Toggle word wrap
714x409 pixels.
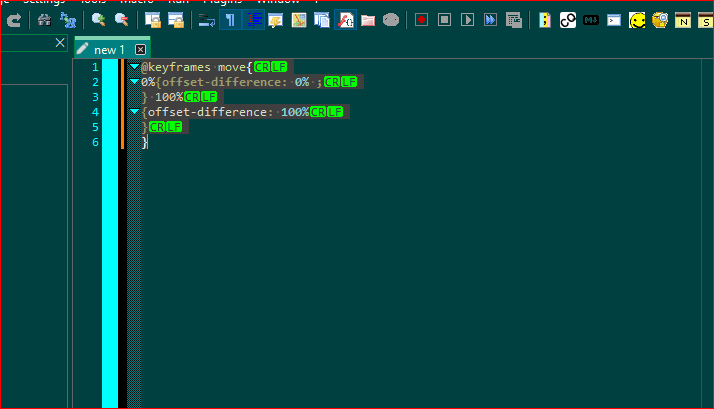(x=207, y=20)
